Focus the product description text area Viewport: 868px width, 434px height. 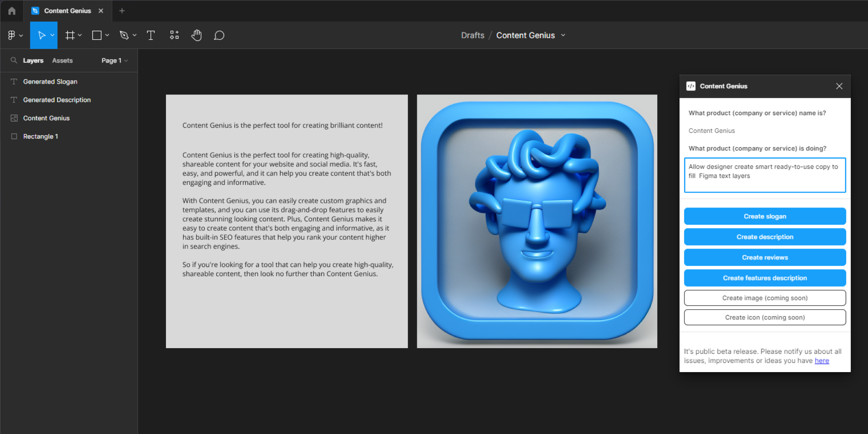tap(765, 175)
